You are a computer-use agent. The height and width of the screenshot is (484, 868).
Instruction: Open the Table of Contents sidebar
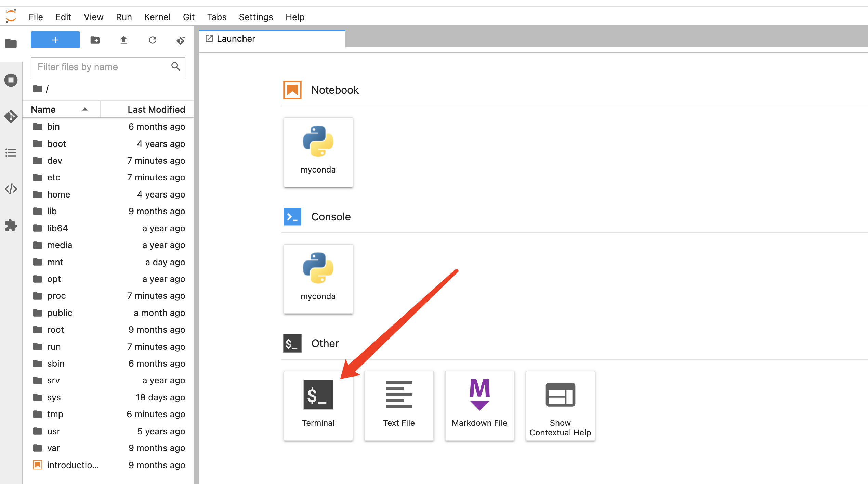coord(11,153)
